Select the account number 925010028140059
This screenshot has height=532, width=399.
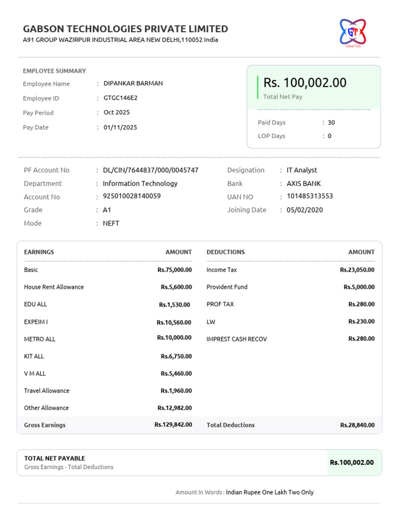[x=131, y=196]
